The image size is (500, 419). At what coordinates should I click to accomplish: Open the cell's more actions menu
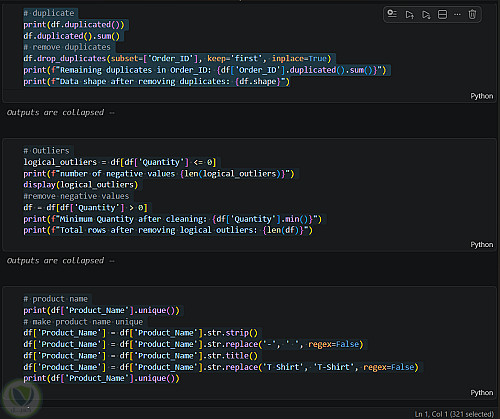(x=457, y=14)
